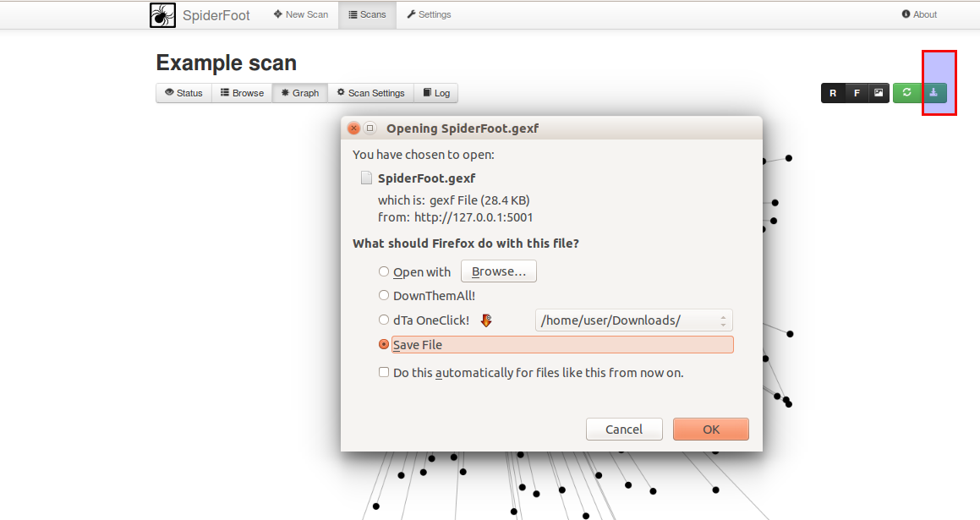Open the Scan Settings tab

click(x=370, y=93)
